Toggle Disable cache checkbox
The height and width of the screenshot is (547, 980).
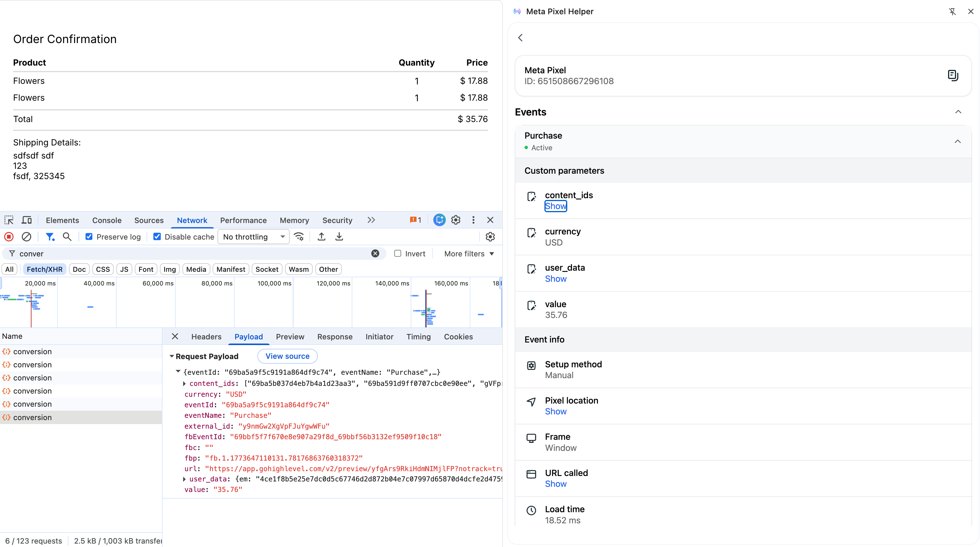tap(157, 237)
